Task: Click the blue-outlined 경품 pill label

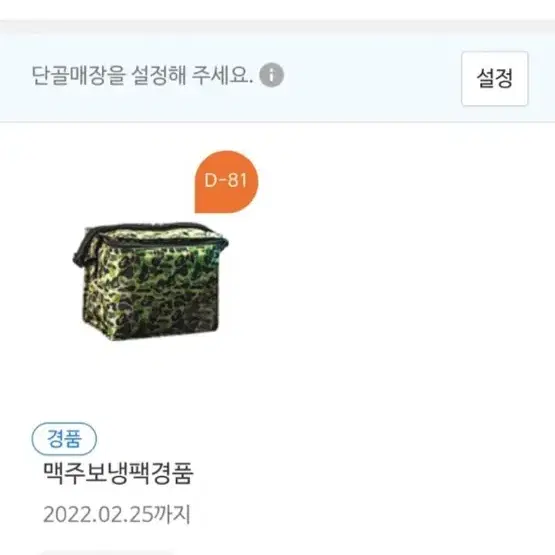Action: coord(64,439)
